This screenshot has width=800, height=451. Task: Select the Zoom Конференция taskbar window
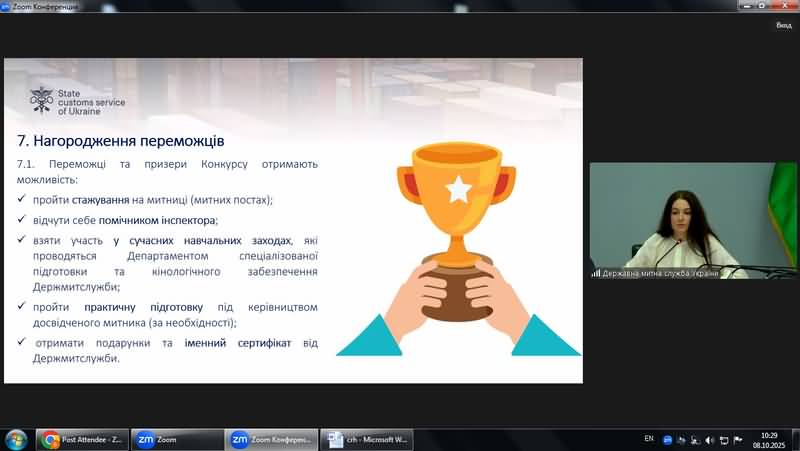[271, 439]
